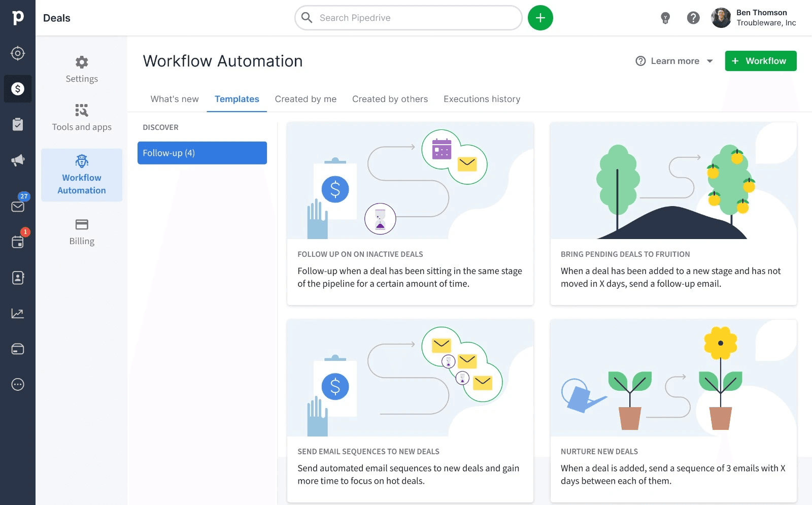The image size is (812, 505).
Task: Click Ben Thomson's profile avatar
Action: (x=721, y=18)
